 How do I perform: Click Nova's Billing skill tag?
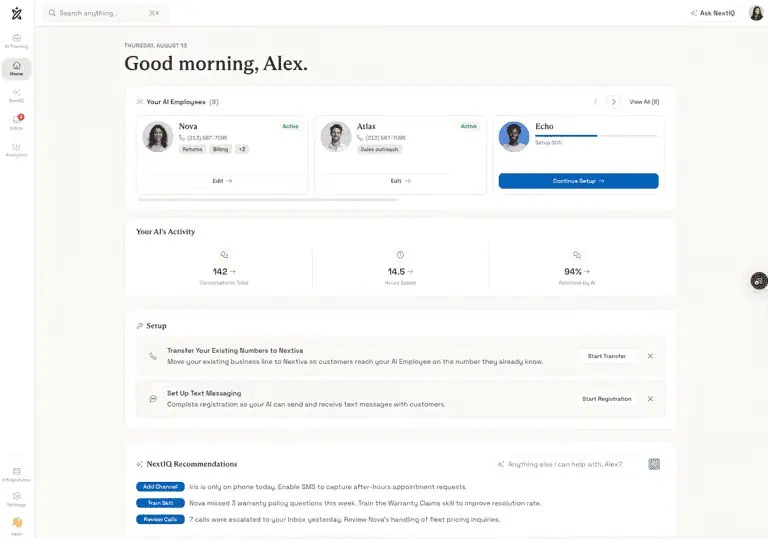click(220, 149)
